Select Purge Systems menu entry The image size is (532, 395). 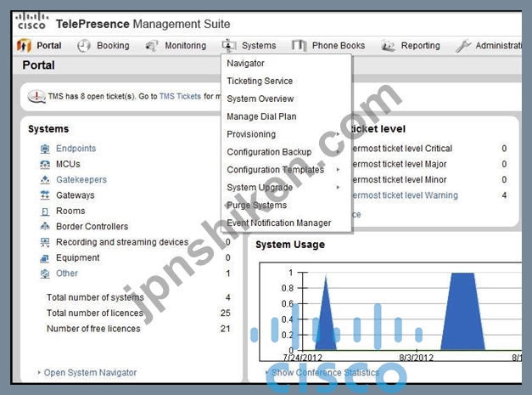point(257,205)
